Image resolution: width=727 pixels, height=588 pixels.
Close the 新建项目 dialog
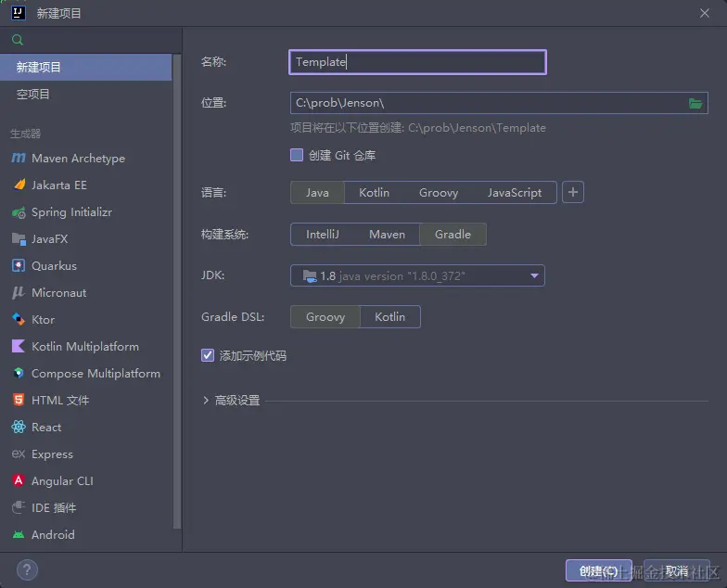click(705, 13)
